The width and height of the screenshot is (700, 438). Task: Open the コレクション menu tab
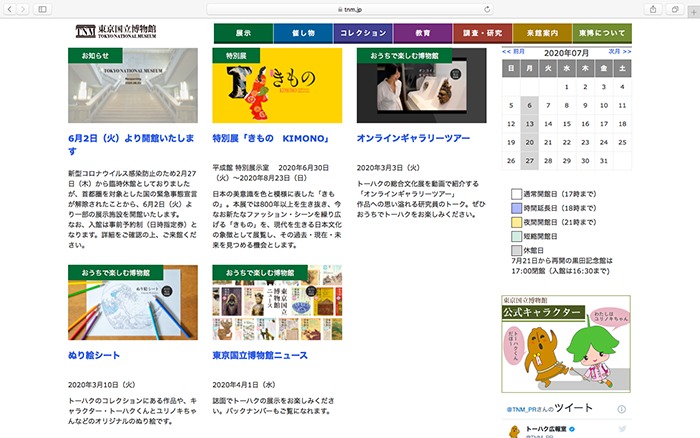coord(363,33)
